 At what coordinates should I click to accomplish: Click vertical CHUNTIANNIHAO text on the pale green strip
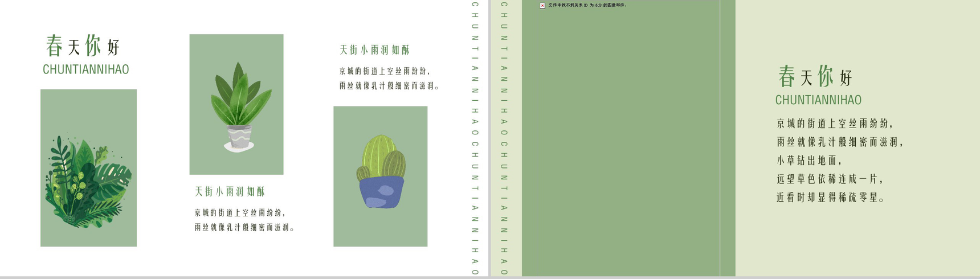[504, 138]
